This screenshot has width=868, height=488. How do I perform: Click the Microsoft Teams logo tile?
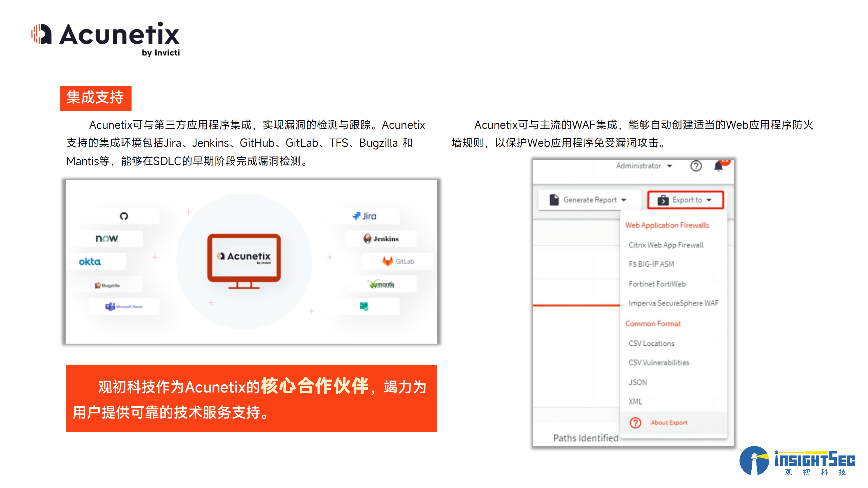124,307
